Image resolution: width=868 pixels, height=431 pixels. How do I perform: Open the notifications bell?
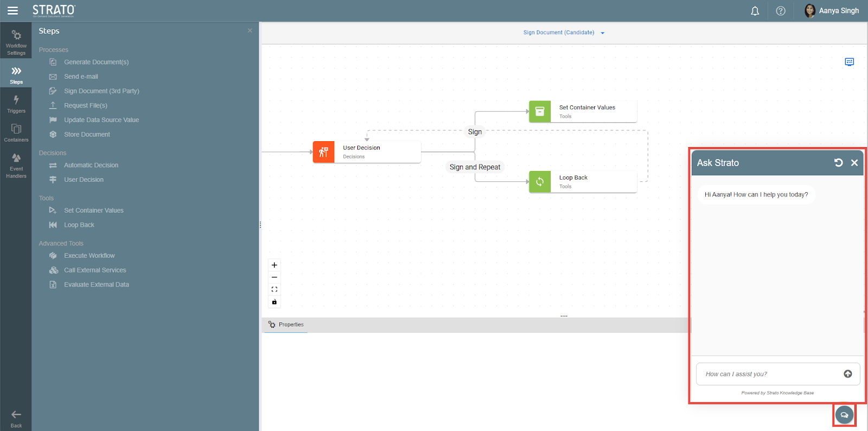[755, 11]
